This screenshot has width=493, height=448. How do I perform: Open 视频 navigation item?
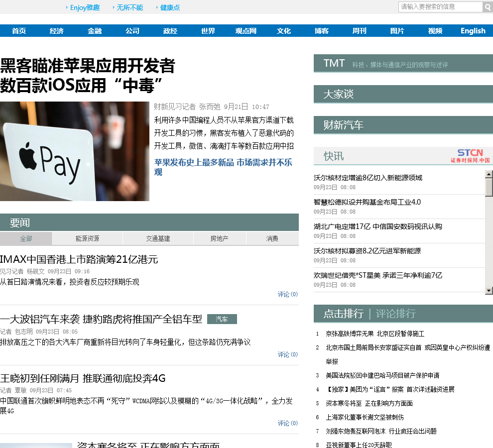(435, 31)
